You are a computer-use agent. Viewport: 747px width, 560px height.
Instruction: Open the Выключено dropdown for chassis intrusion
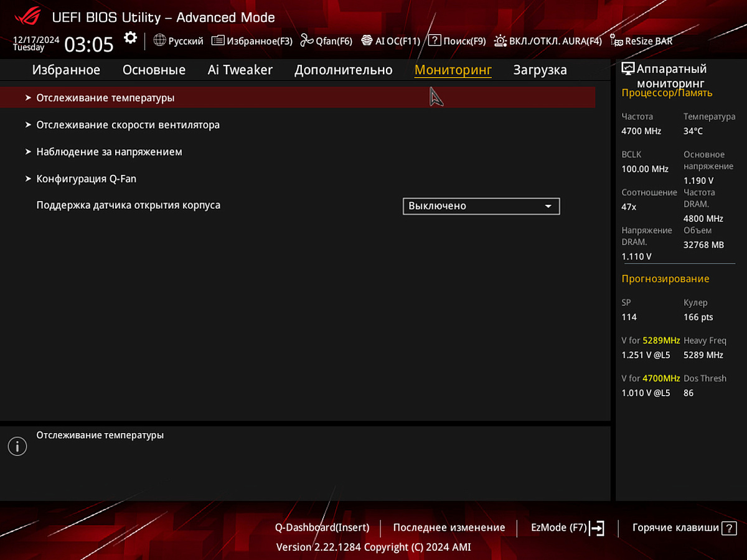481,206
